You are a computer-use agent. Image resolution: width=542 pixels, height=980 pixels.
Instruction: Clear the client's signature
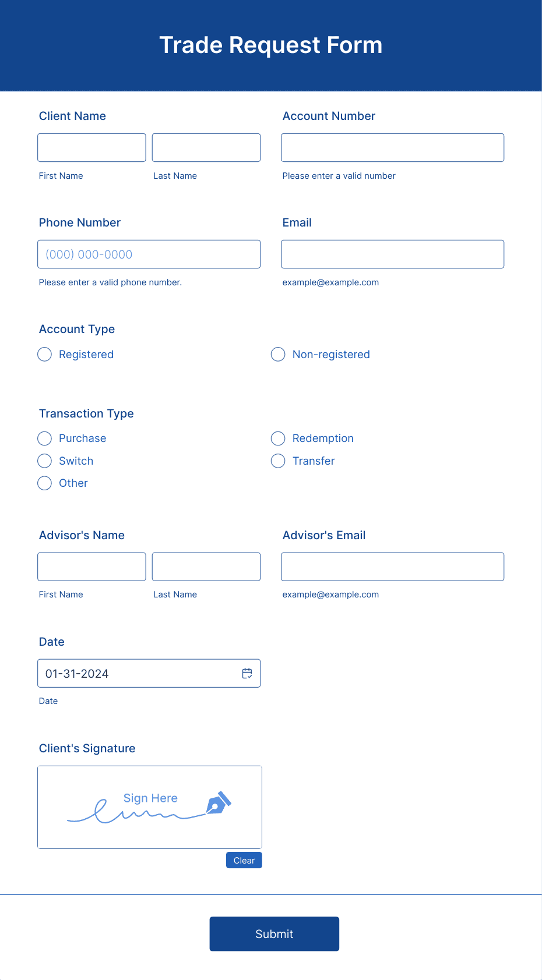[244, 860]
